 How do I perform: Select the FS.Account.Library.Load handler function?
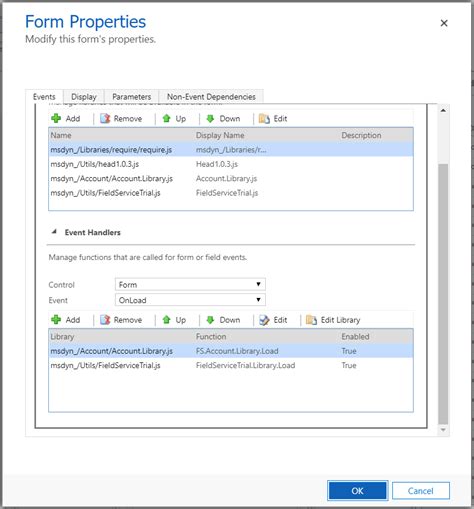click(x=237, y=351)
